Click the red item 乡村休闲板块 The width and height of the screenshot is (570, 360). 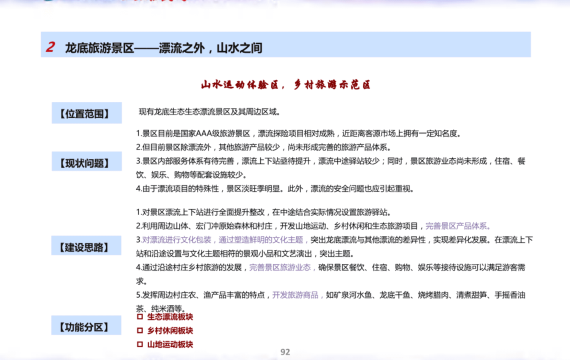coord(170,331)
